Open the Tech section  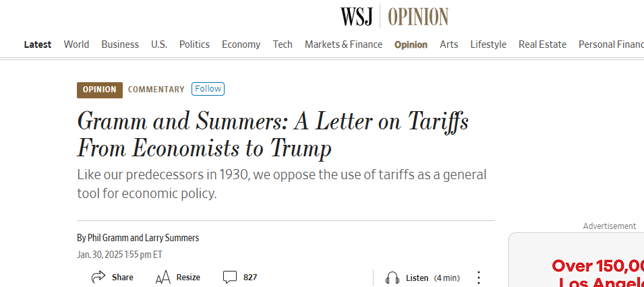283,44
